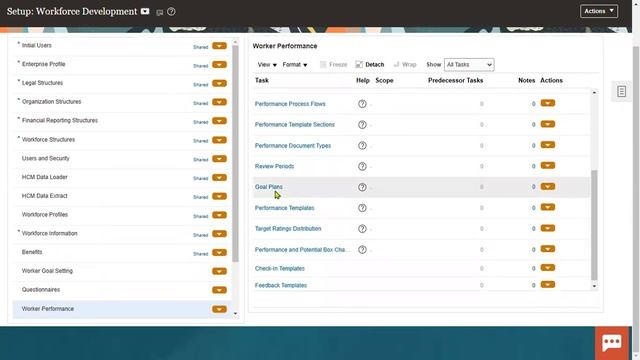Screen dimensions: 640x360
Task: Open the View menu
Action: pyautogui.click(x=267, y=64)
